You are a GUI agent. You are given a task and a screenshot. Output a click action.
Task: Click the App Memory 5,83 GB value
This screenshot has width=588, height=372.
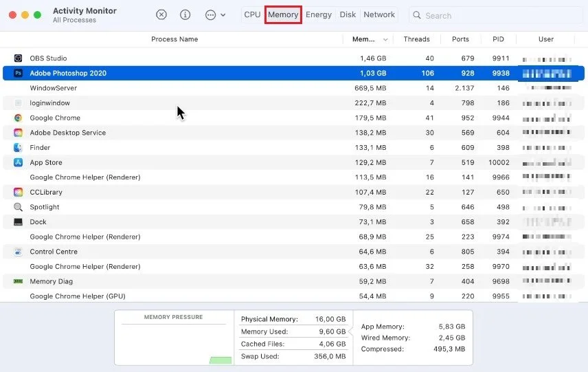[452, 327]
